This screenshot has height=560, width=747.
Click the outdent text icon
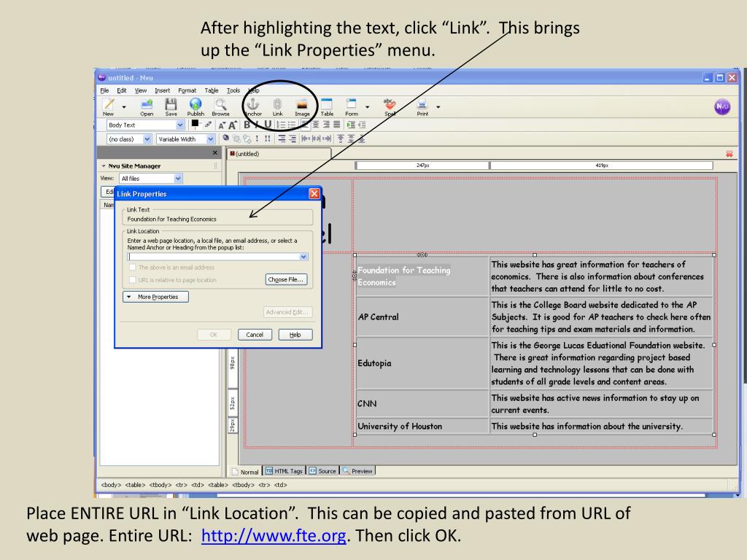tap(362, 125)
